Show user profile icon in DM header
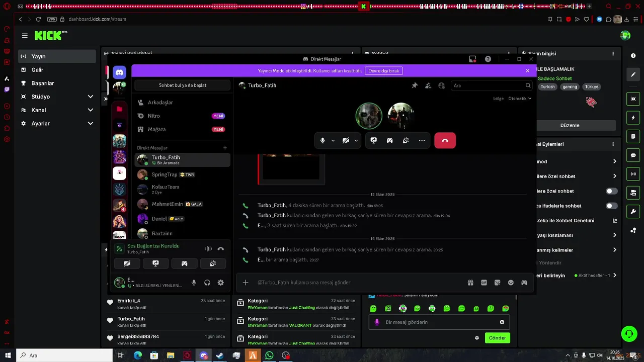The height and width of the screenshot is (362, 644). [x=442, y=85]
